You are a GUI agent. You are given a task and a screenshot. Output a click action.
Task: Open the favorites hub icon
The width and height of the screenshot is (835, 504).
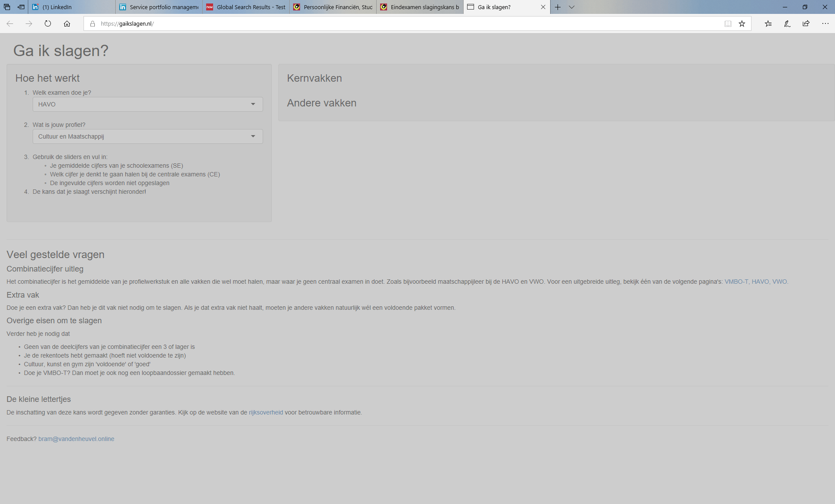tap(768, 24)
